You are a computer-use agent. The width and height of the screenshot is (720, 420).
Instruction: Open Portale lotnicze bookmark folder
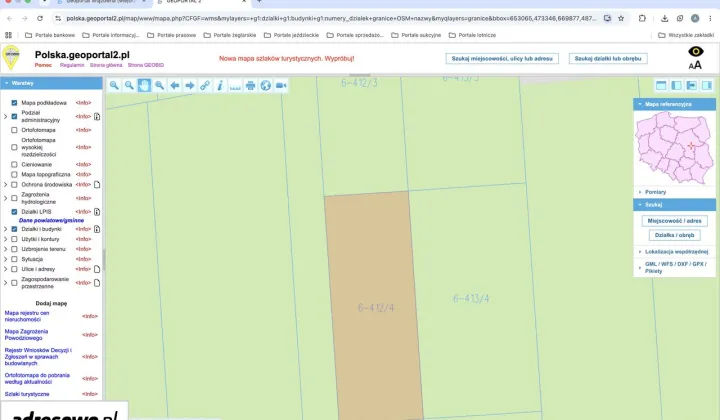472,35
